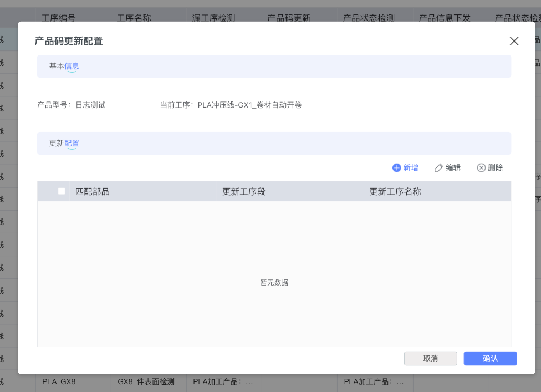541x392 pixels.
Task: Click the PLA冲压线-GX1_卷材自动开卷 current process text
Action: (x=249, y=105)
